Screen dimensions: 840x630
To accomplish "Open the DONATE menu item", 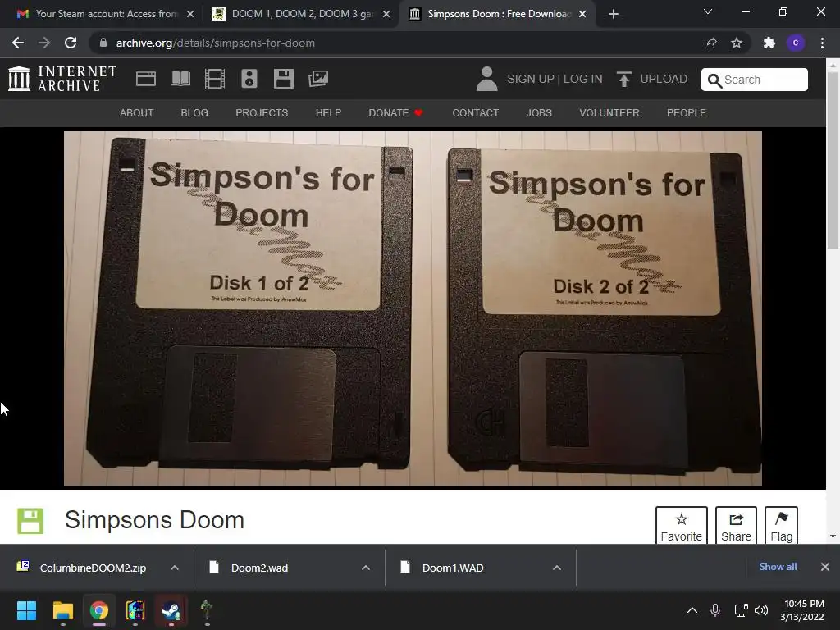I will pyautogui.click(x=396, y=113).
